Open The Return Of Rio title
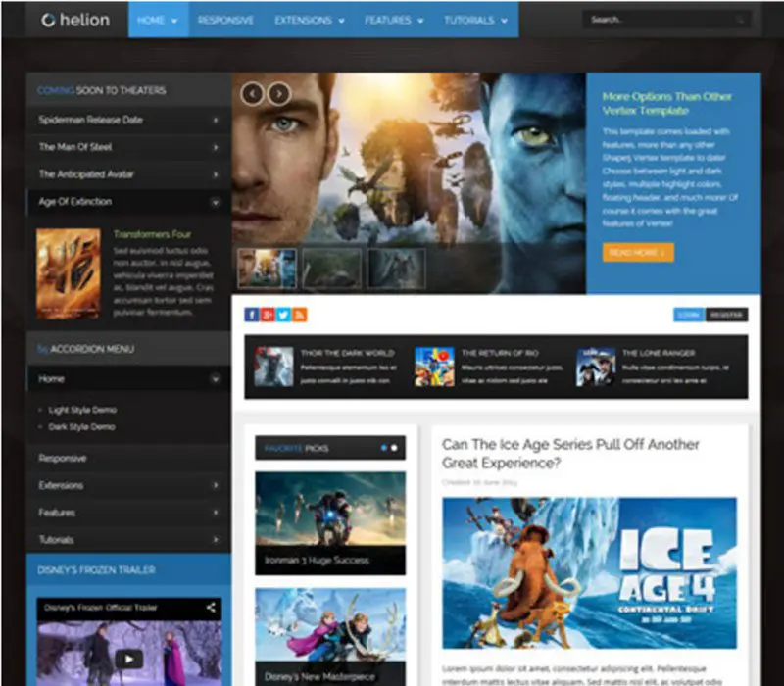The height and width of the screenshot is (686, 784). [500, 353]
